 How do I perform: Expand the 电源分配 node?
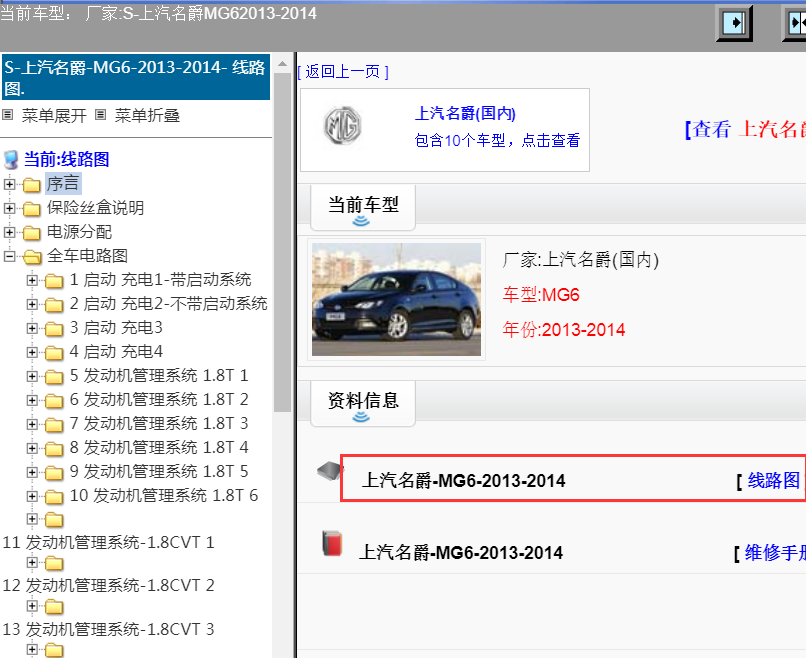pyautogui.click(x=9, y=232)
